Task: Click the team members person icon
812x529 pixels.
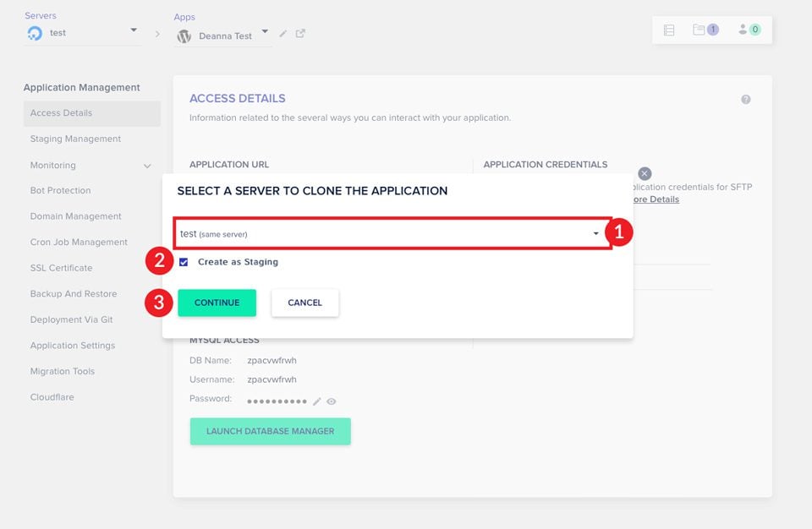Action: [743, 30]
